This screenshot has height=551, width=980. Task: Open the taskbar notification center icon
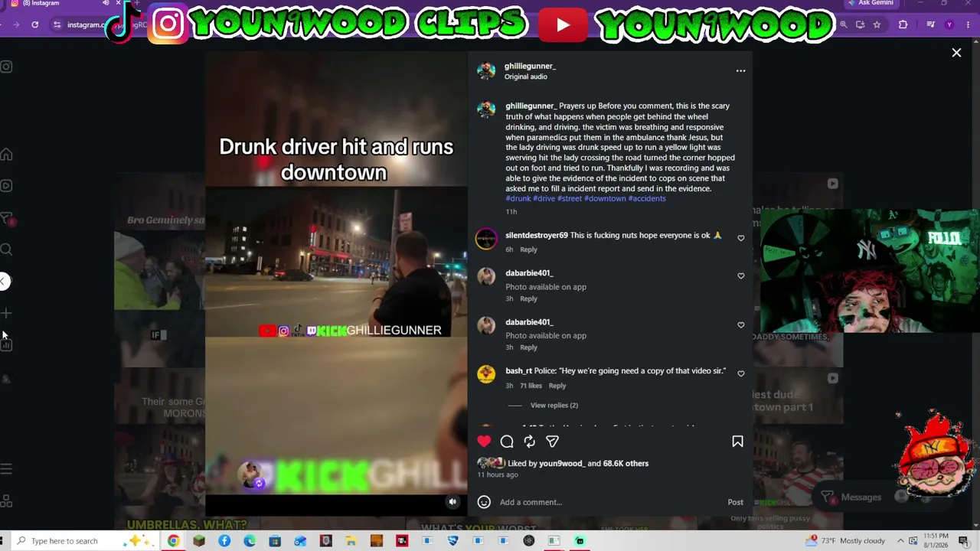coord(963,541)
